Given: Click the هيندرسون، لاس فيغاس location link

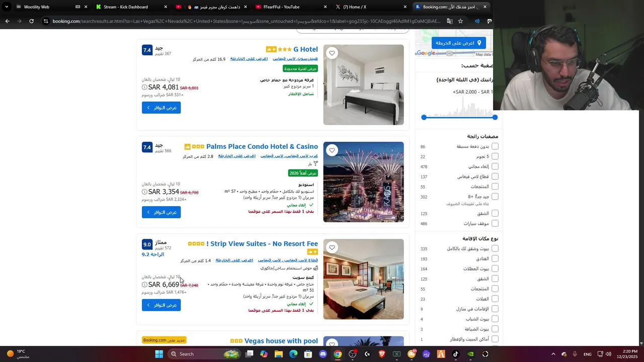Looking at the screenshot, I should pos(295,59).
